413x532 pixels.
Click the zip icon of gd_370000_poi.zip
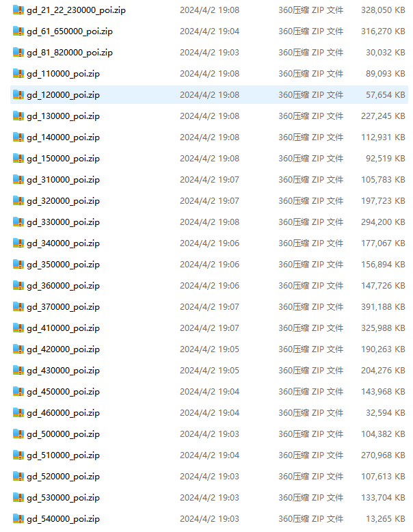(x=18, y=307)
